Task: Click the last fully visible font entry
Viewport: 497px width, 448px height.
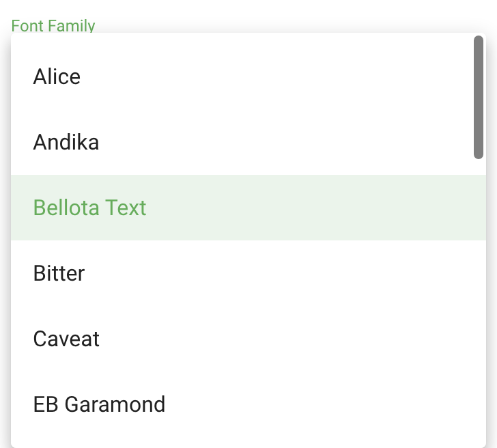Action: (x=248, y=404)
